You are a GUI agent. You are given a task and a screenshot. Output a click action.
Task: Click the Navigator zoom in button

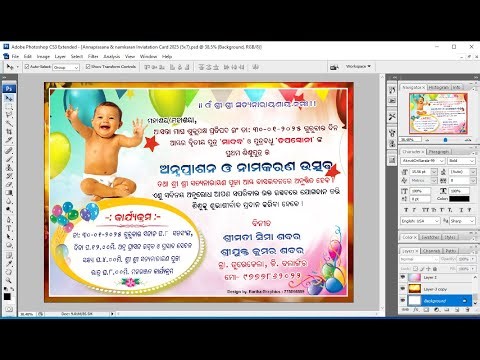click(469, 140)
